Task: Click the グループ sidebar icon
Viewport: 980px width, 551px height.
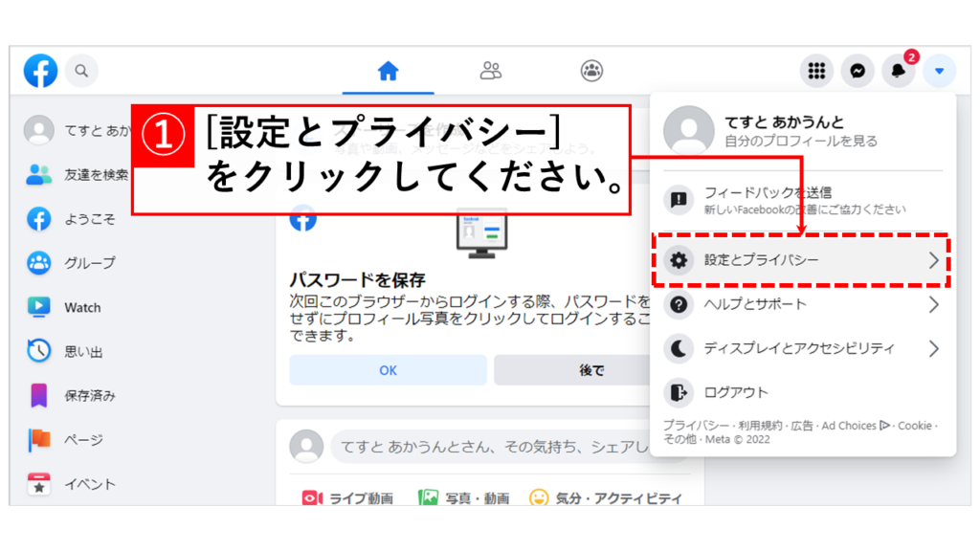Action: (x=38, y=263)
